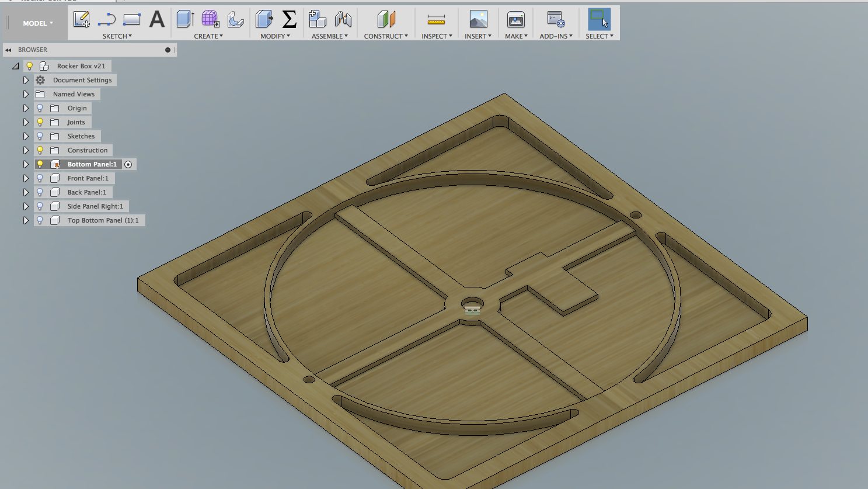The image size is (868, 489).
Task: Activate the Text (A) sketch tool
Action: (157, 19)
